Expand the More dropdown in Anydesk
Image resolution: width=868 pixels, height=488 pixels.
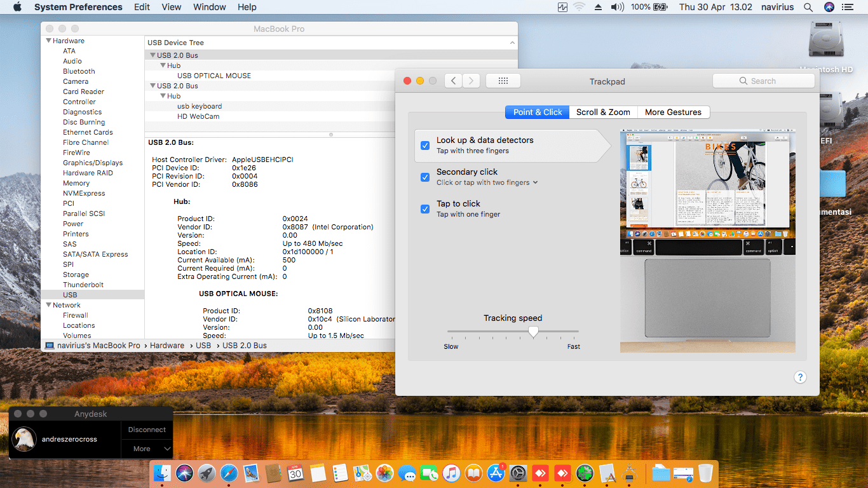pyautogui.click(x=147, y=449)
